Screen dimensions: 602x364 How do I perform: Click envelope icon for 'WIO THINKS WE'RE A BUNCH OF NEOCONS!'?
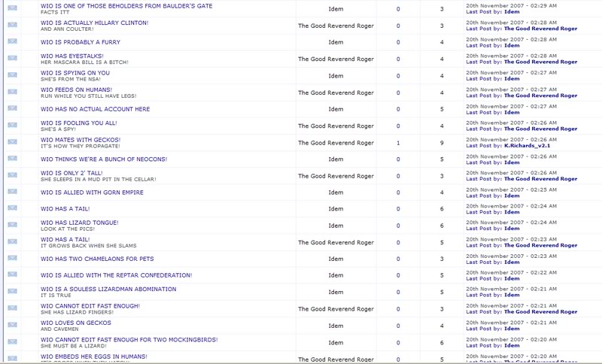[12, 159]
